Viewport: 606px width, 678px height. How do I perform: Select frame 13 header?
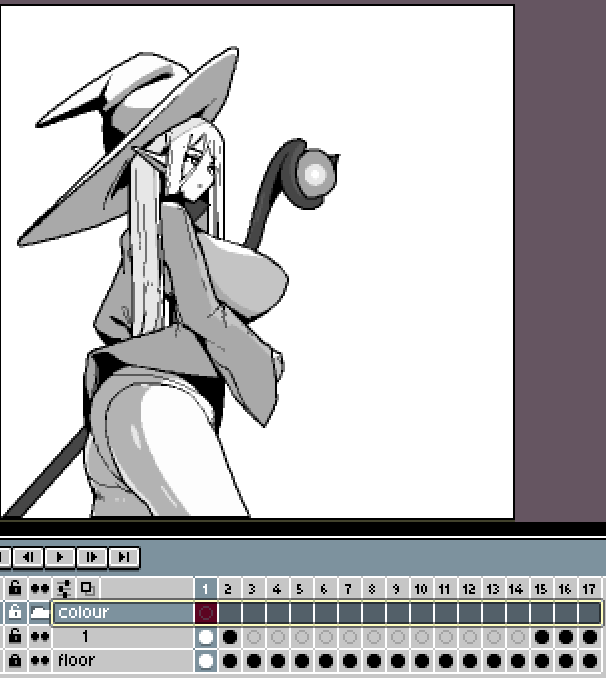click(494, 588)
